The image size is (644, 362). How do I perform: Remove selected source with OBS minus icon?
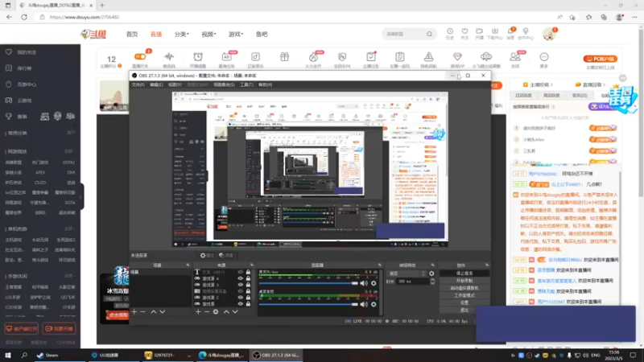(x=207, y=312)
